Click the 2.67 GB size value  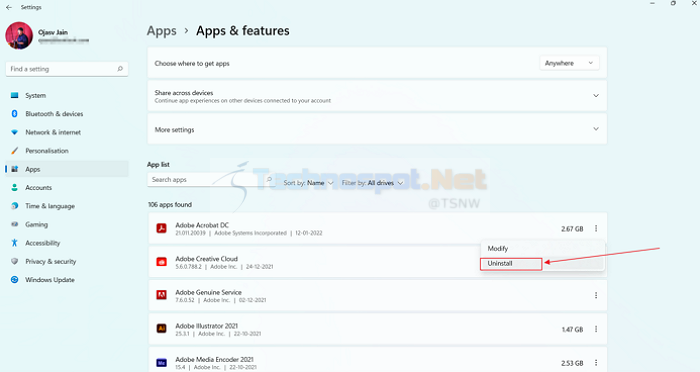[572, 229]
